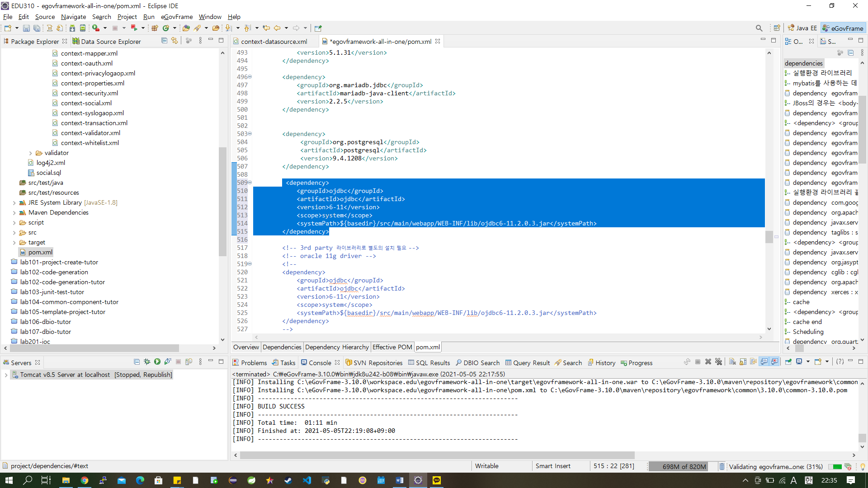Click the New file wizard icon

tap(8, 28)
